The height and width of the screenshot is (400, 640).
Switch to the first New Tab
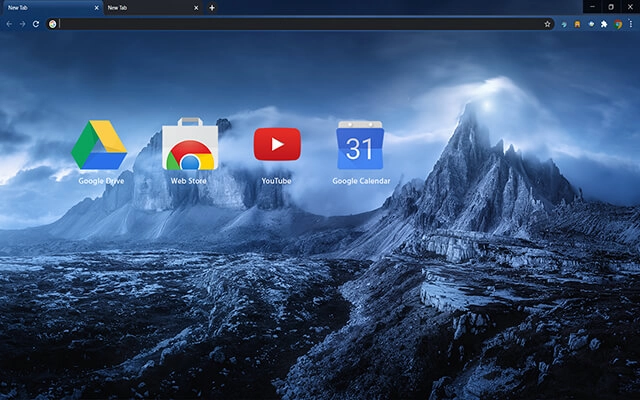tap(51, 8)
